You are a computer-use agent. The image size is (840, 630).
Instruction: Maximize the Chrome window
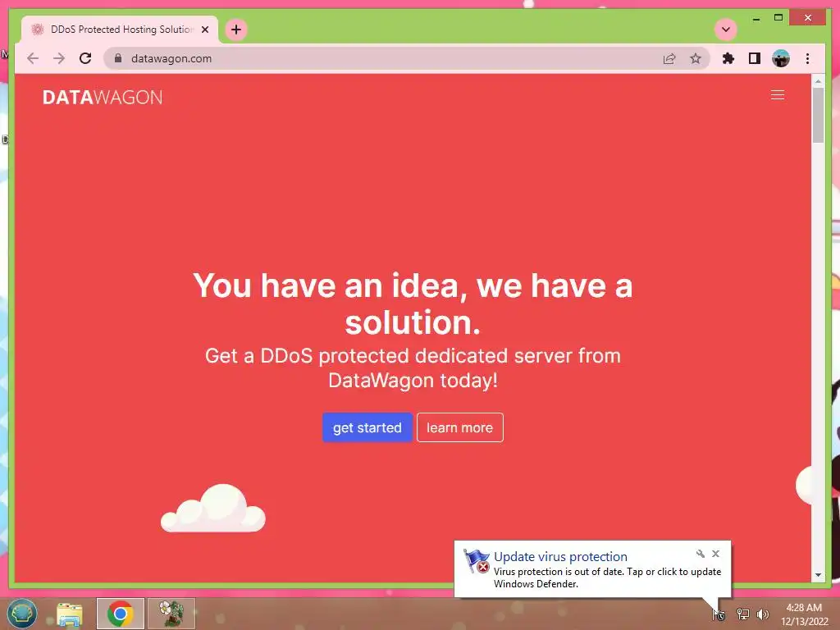(x=778, y=18)
